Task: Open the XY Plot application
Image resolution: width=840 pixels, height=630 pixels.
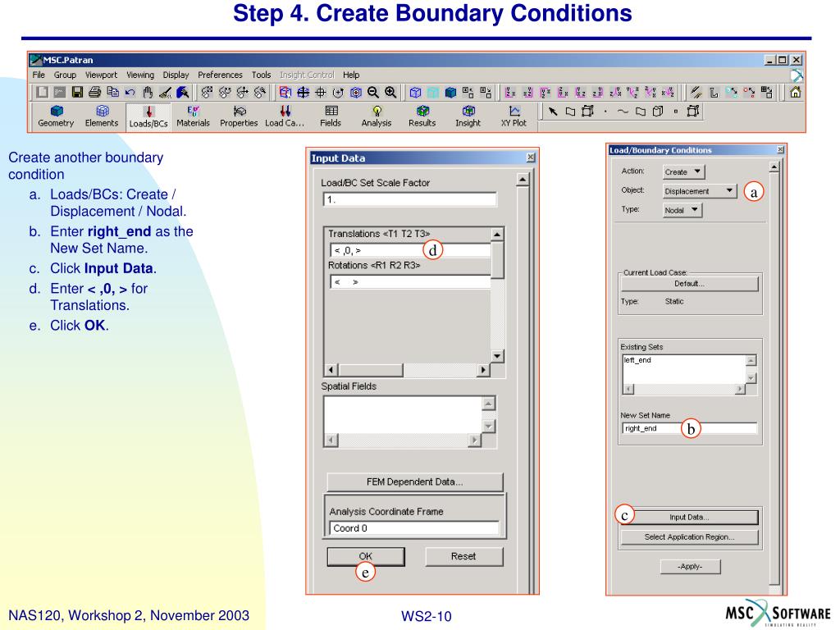Action: point(514,116)
